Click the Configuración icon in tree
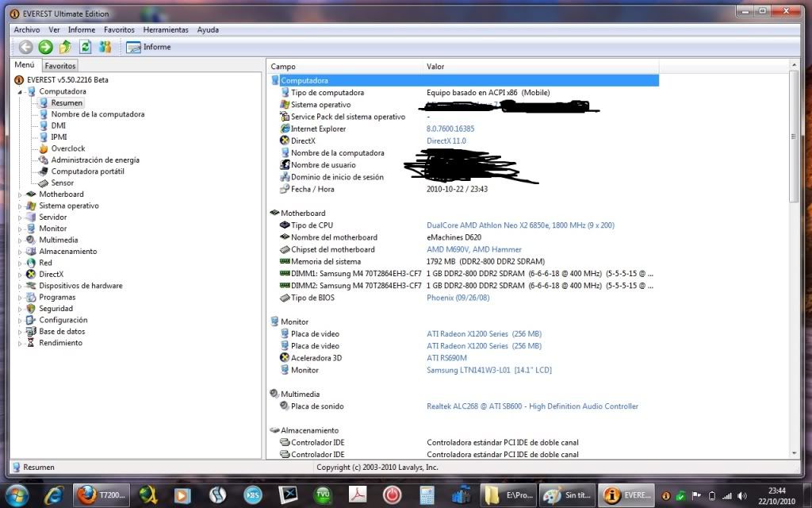This screenshot has height=508, width=812. coord(31,320)
